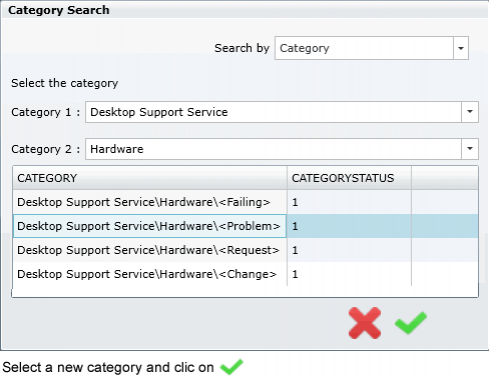Screen dimensions: 489x380
Task: Confirm selection with the green checkmark in dialog
Action: coord(411,323)
